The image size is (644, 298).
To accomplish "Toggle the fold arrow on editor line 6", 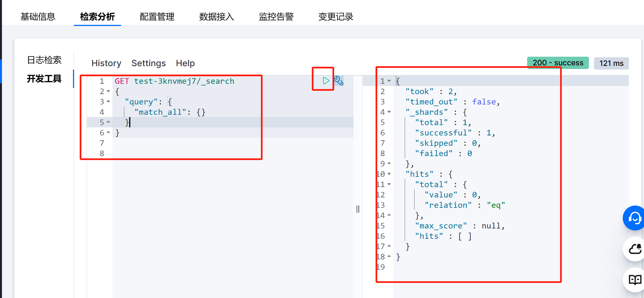I will tap(108, 133).
